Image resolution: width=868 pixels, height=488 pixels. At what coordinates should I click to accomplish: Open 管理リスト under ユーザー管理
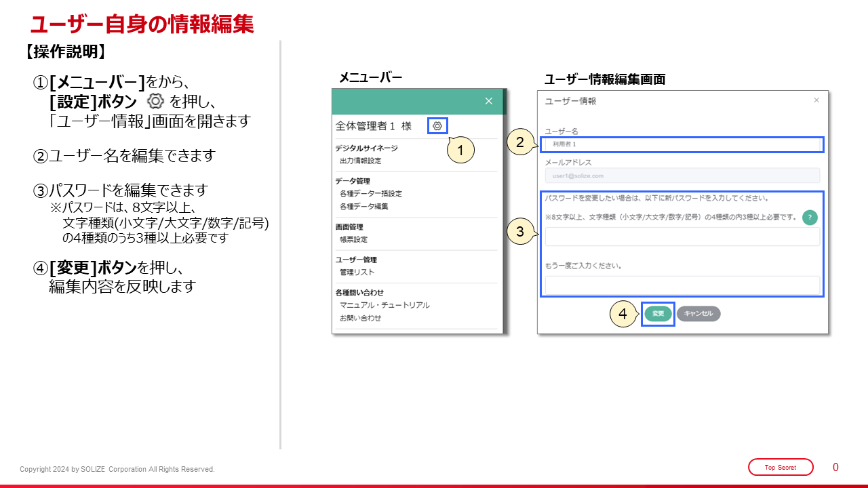[356, 272]
